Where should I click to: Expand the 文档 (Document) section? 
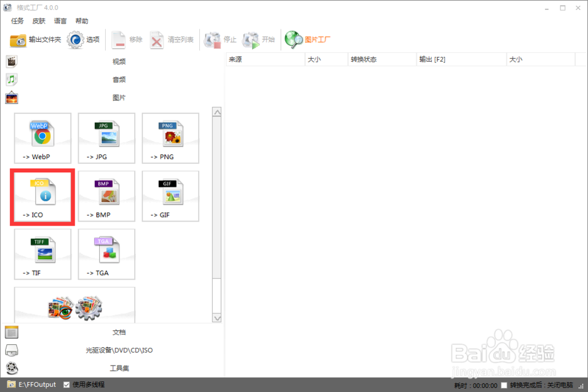tap(119, 332)
